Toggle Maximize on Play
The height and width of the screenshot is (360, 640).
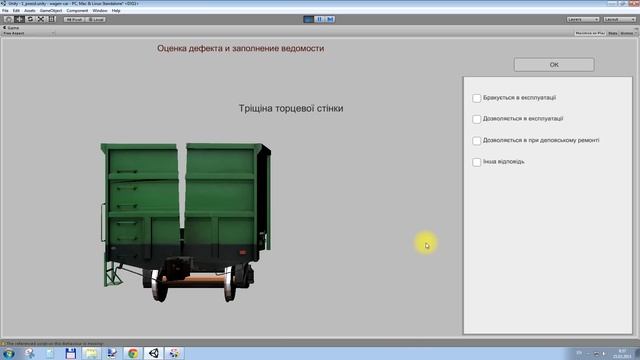tap(590, 33)
